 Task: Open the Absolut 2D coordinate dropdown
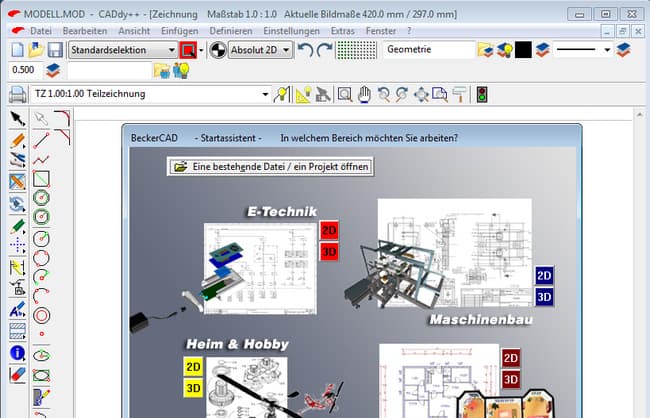(x=260, y=50)
